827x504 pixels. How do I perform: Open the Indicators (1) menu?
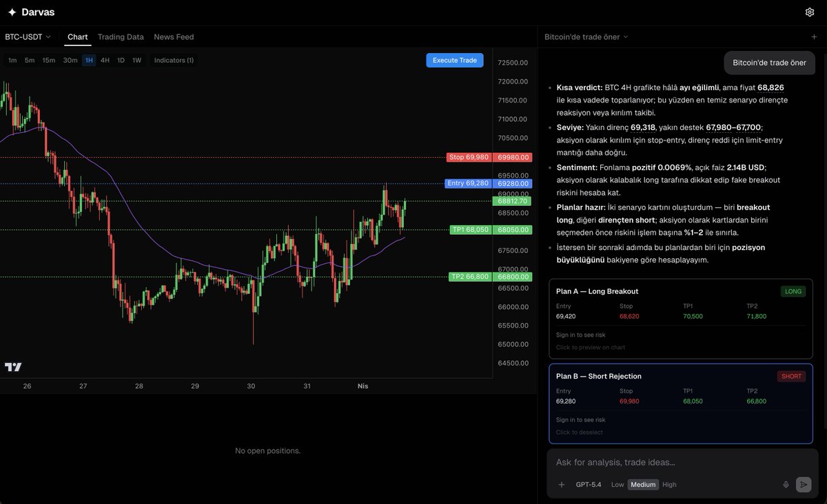[x=174, y=60]
